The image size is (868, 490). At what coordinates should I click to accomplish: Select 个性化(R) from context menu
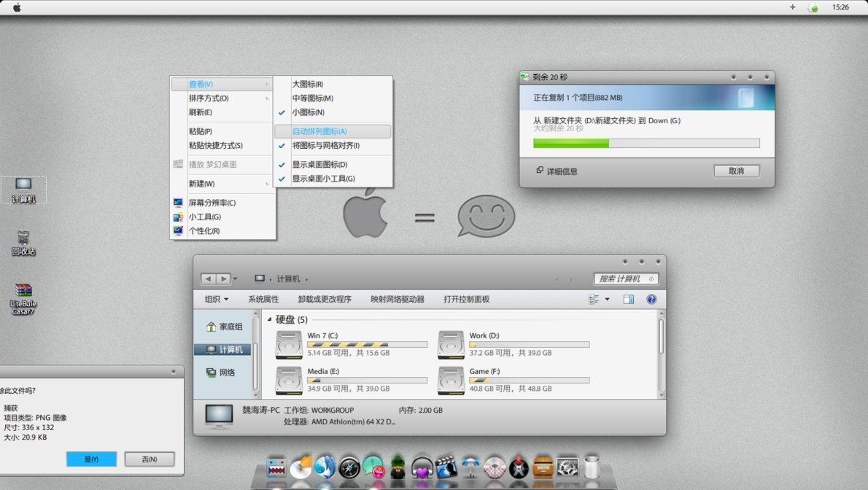pyautogui.click(x=204, y=231)
